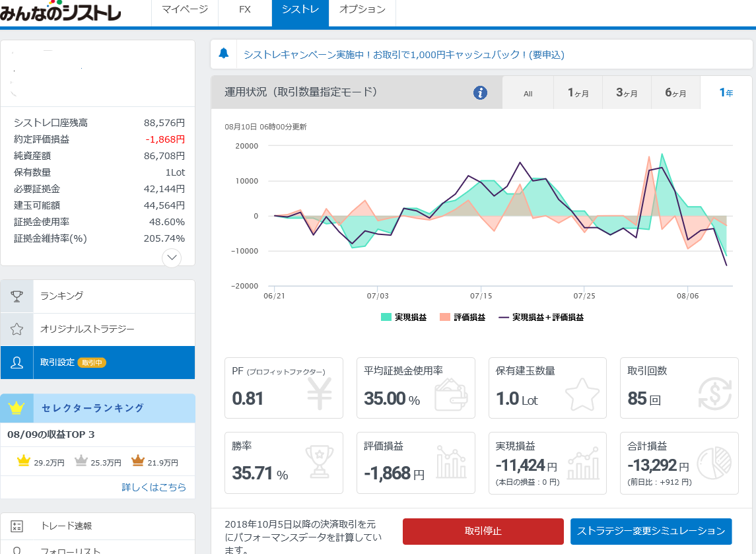Image resolution: width=756 pixels, height=554 pixels.
Task: Click the みんなのシストレ logo
Action: (x=61, y=12)
